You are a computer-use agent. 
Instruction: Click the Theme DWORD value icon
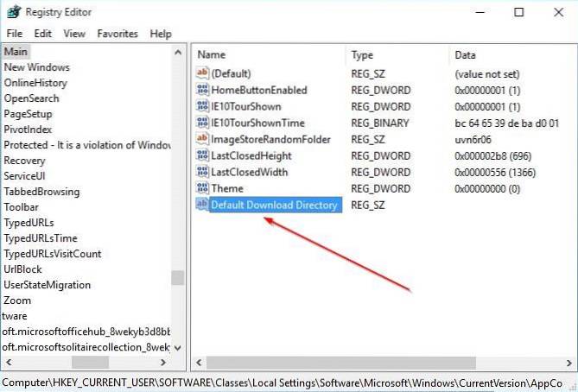tap(203, 189)
